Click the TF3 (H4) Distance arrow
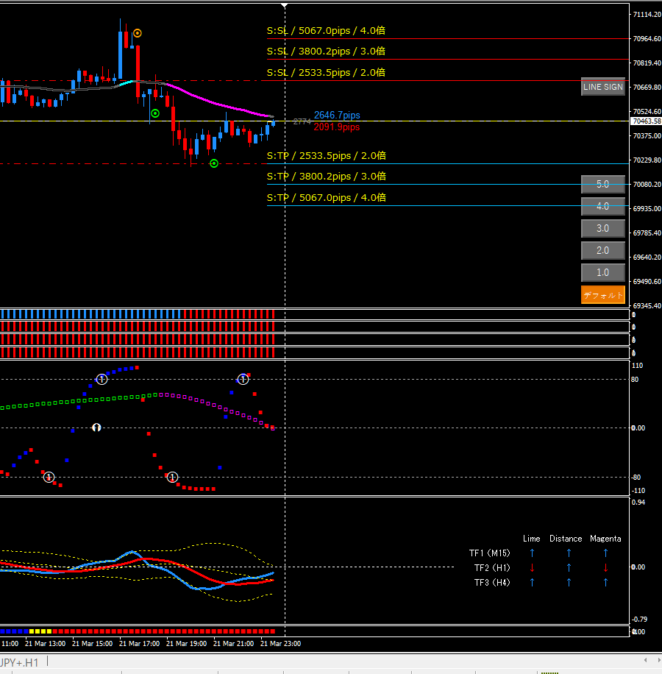Viewport: 662px width, 674px height. click(x=568, y=582)
